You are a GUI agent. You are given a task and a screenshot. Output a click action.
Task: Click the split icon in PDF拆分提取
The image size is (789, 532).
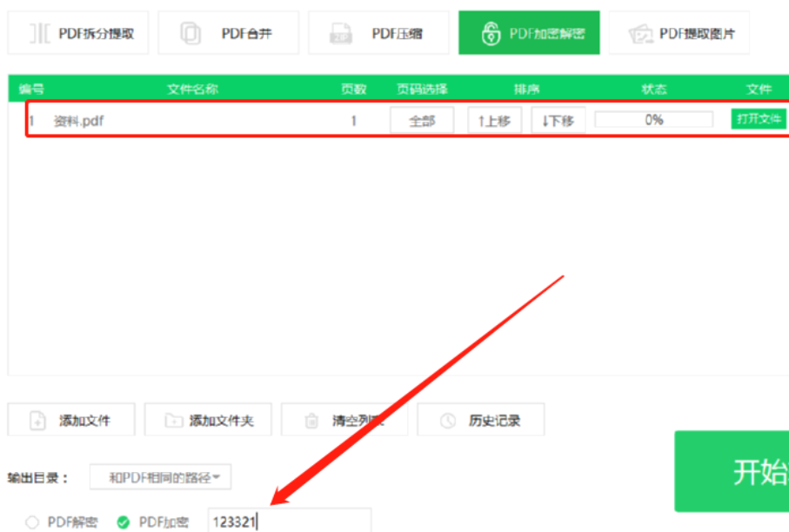pyautogui.click(x=39, y=34)
